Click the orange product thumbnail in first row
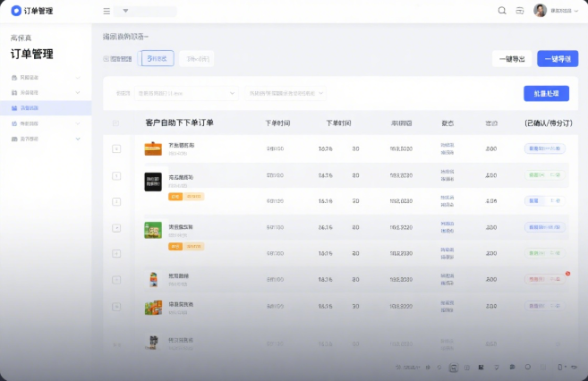 click(153, 148)
